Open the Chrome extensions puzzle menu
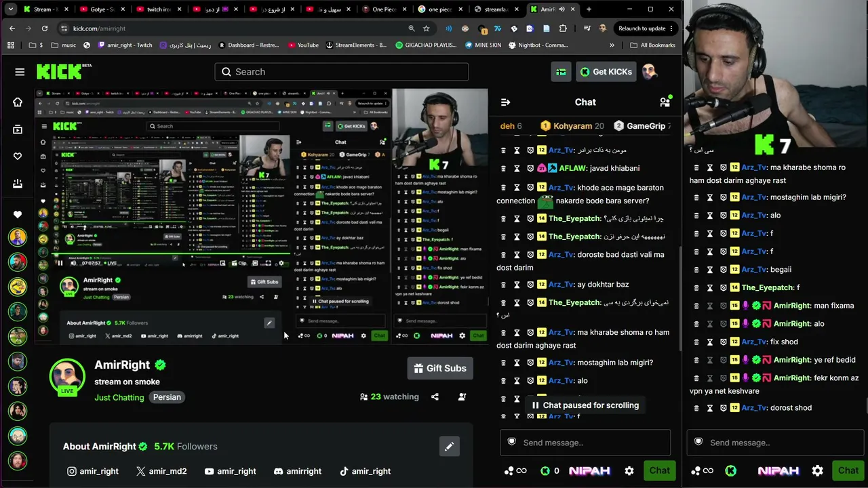 (x=563, y=28)
